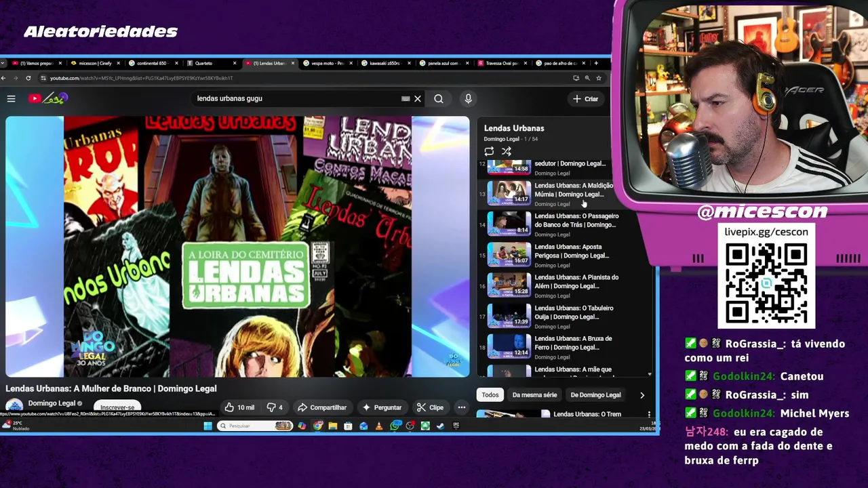Close the Quarteto browser tab
Screen dimensions: 868x488
click(x=235, y=63)
